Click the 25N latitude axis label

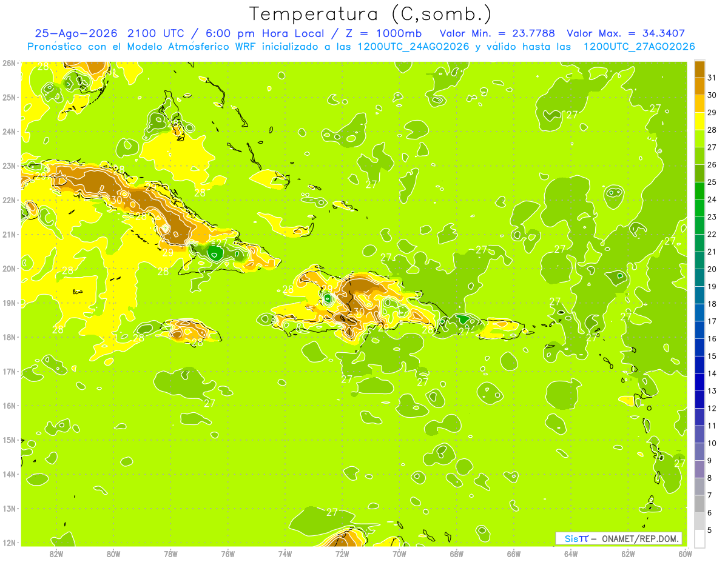(x=8, y=97)
